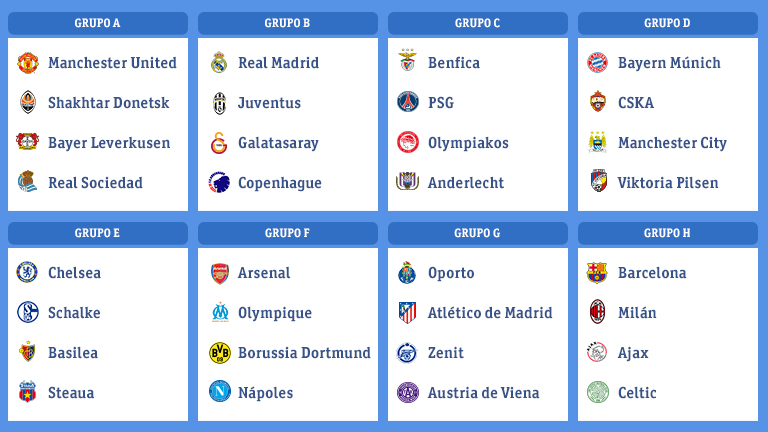Select the Grupo D header
768x432 pixels.
[x=667, y=23]
